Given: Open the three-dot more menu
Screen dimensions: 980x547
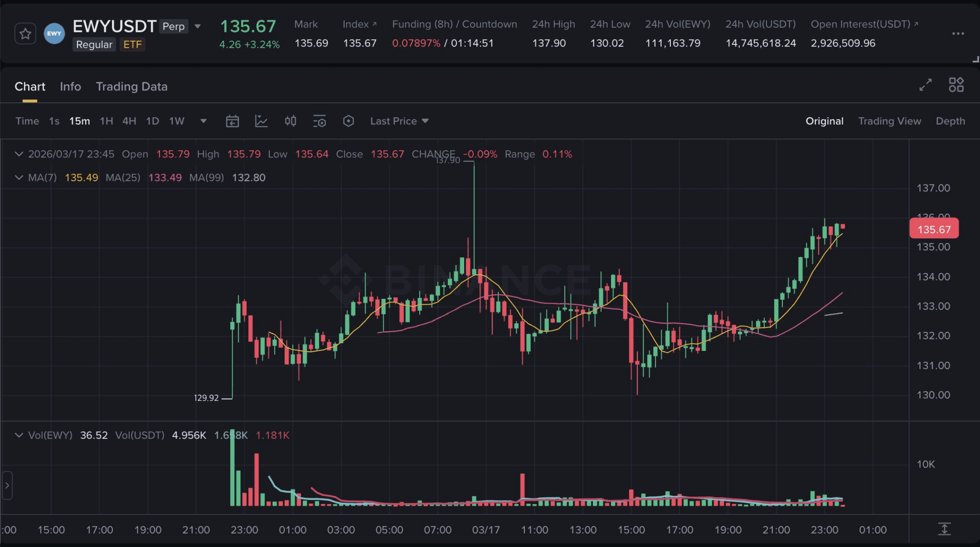Looking at the screenshot, I should coord(958,33).
